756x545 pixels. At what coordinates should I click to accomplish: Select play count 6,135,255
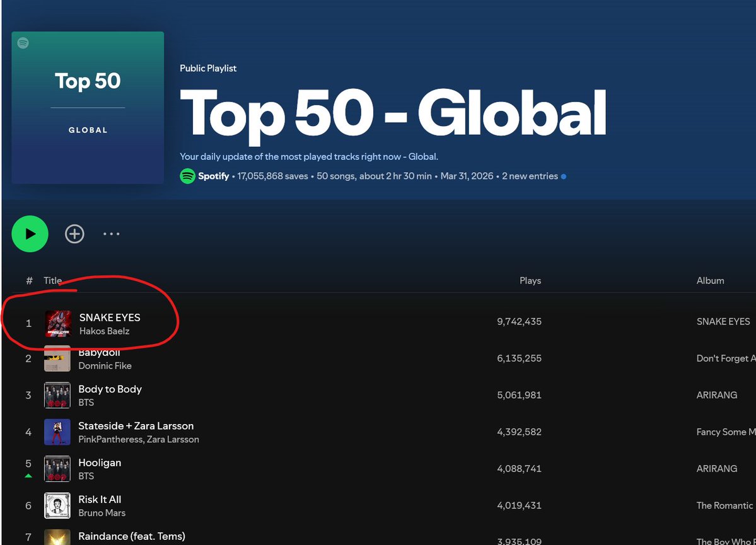(520, 359)
